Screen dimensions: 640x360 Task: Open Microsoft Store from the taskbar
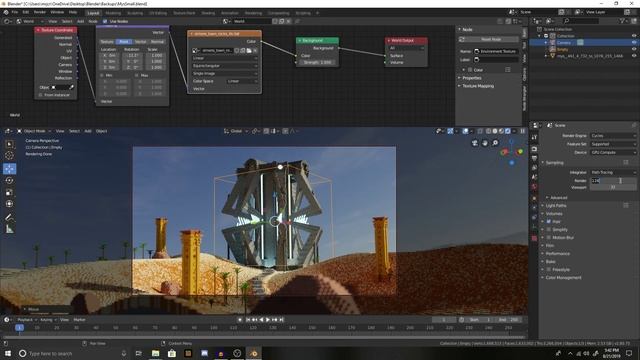click(x=172, y=353)
